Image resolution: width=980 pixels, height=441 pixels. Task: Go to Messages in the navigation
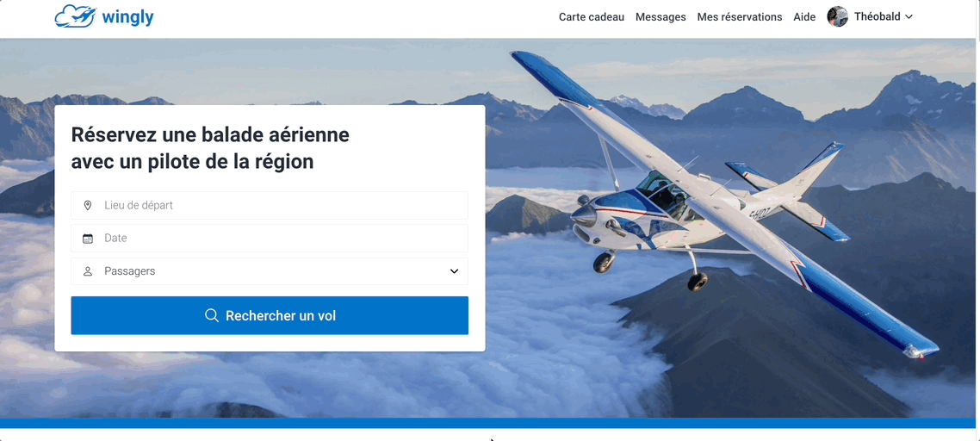tap(661, 17)
